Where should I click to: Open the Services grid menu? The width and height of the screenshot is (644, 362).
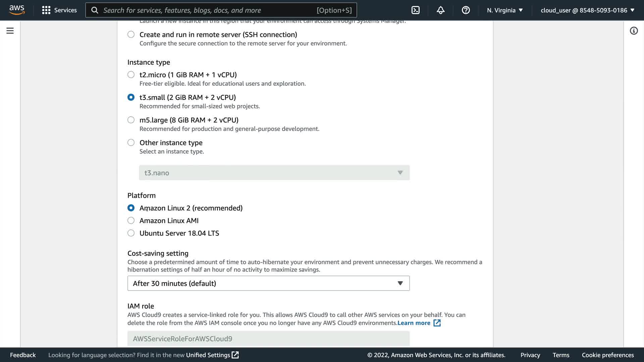(x=59, y=10)
